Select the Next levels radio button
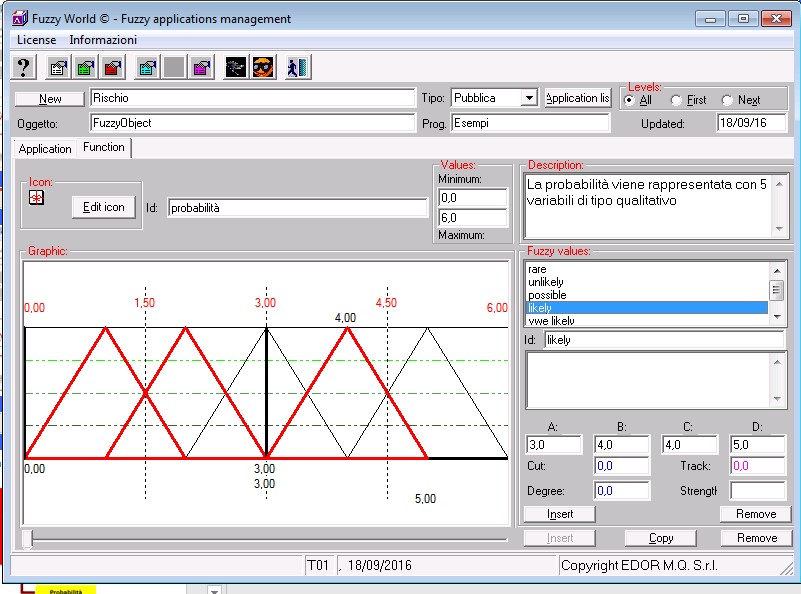801x594 pixels. [x=726, y=100]
